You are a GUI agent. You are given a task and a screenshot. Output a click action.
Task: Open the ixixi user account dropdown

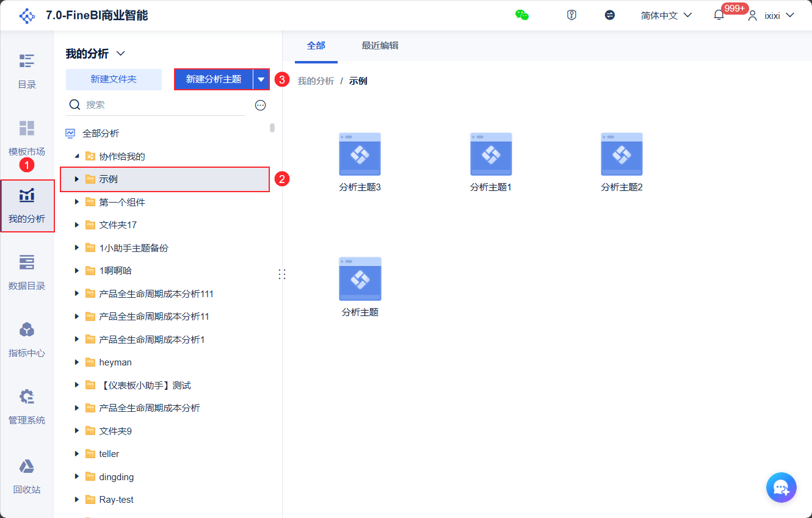pyautogui.click(x=771, y=15)
